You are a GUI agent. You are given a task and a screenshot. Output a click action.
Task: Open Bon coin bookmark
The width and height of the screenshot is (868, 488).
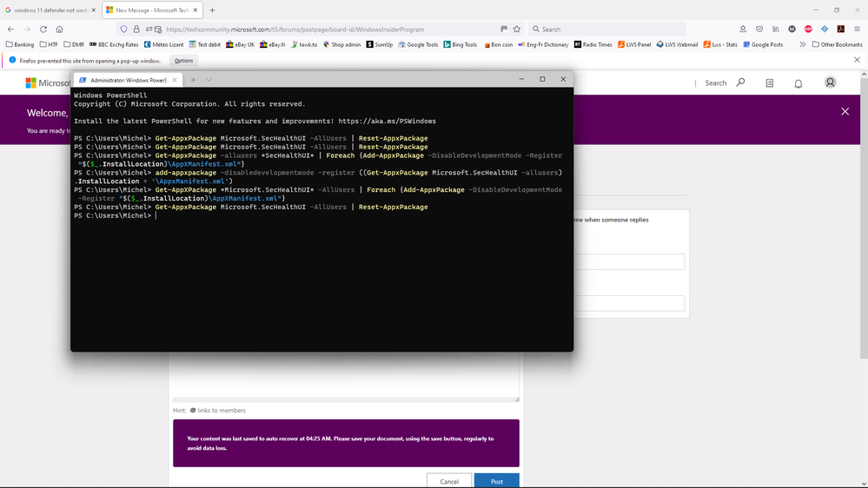click(x=498, y=44)
